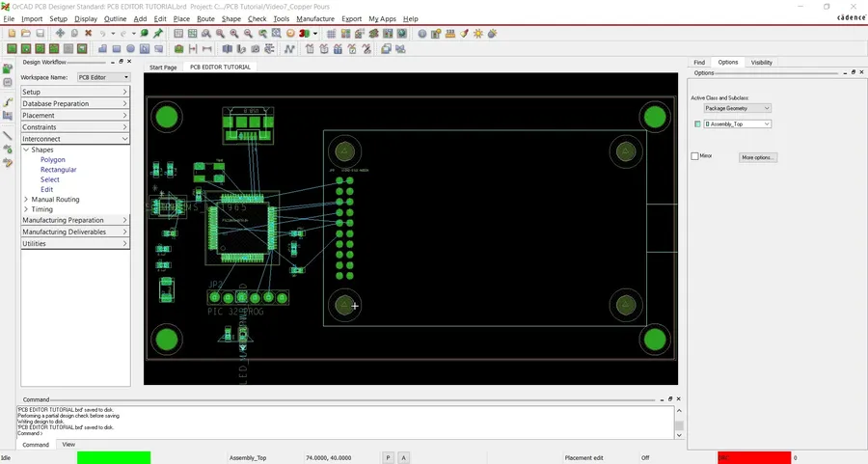The width and height of the screenshot is (868, 464).
Task: Expand the Manufacturing Preparation section
Action: point(75,220)
